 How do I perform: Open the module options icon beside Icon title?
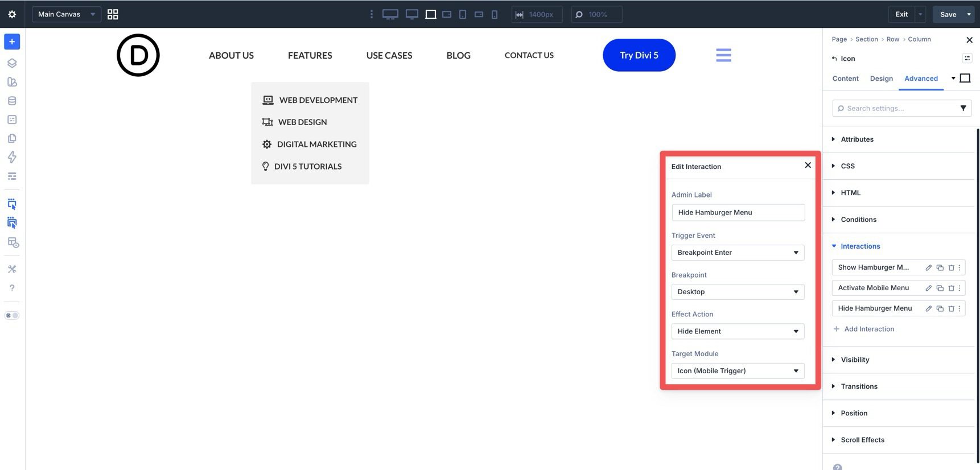point(967,58)
